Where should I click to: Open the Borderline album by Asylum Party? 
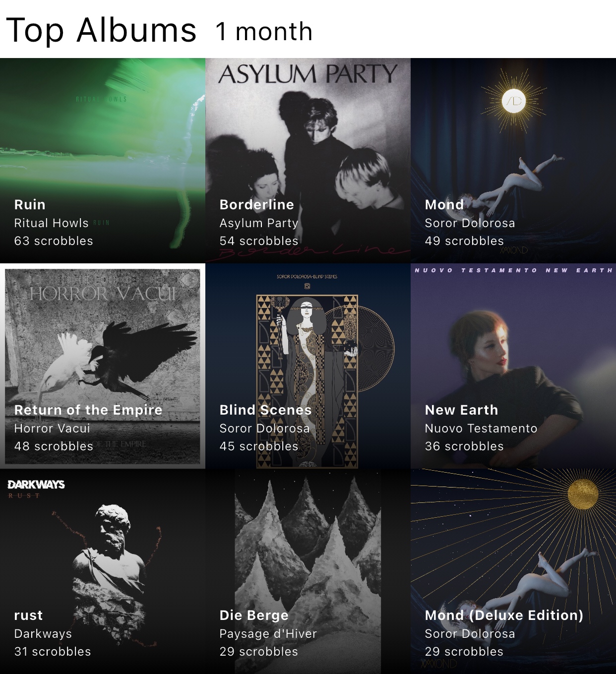308,160
